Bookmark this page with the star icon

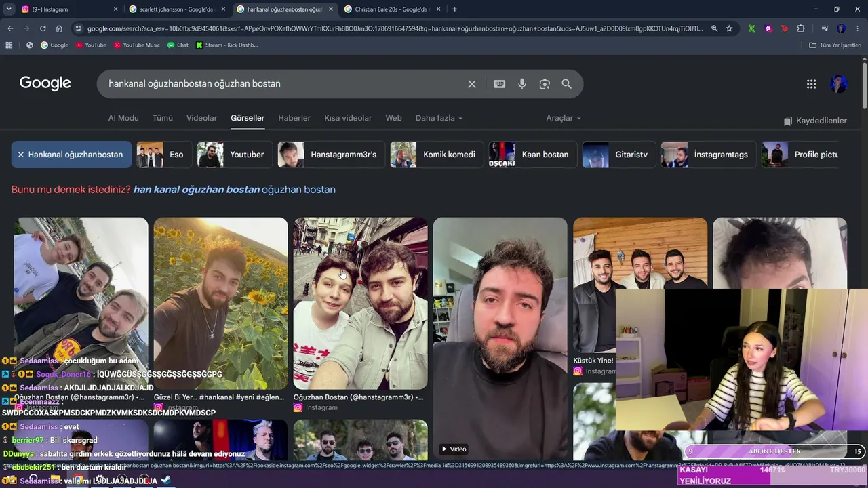(729, 28)
